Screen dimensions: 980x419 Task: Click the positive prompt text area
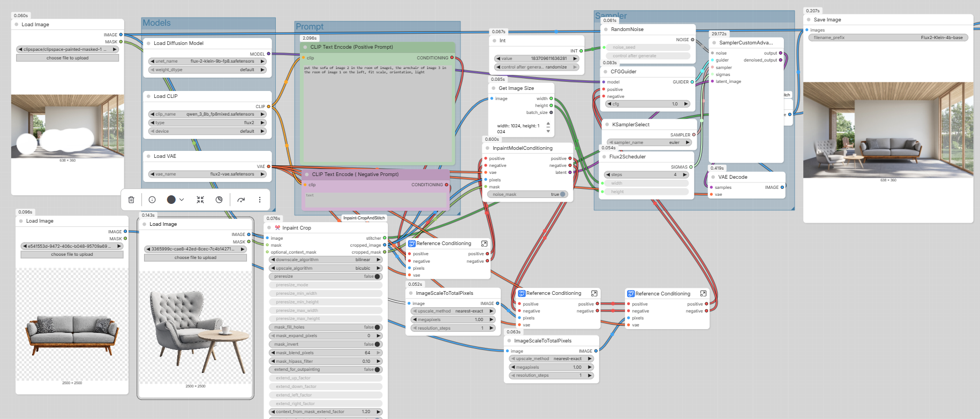coord(378,112)
